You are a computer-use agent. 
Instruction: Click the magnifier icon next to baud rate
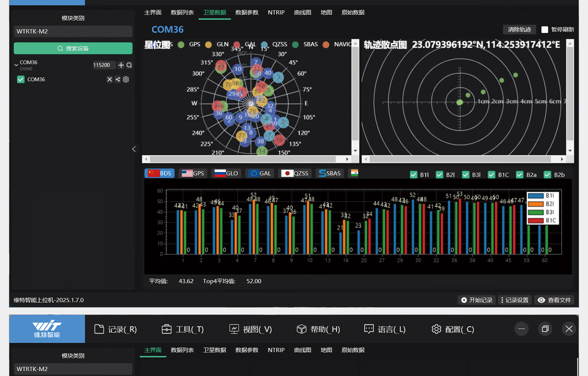coord(129,65)
